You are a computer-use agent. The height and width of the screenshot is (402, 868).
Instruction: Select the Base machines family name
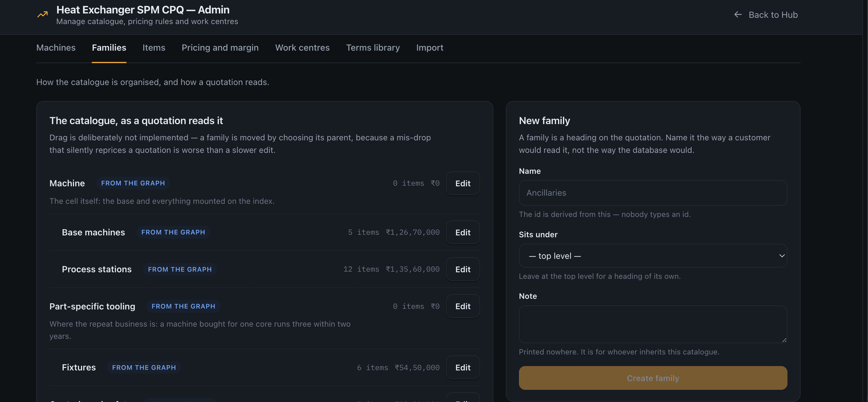(x=93, y=232)
